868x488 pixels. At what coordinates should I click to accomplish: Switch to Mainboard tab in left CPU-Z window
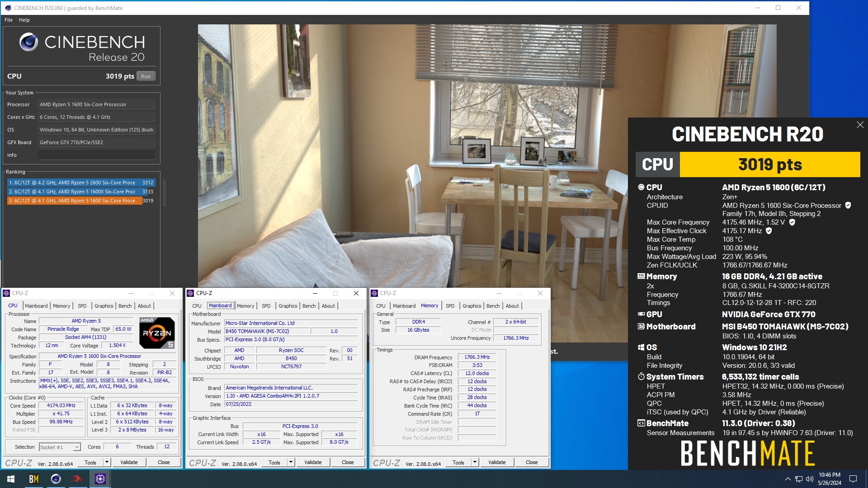coord(36,306)
